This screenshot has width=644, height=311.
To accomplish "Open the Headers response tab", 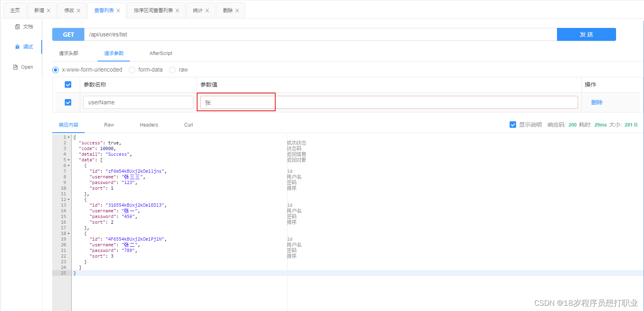I will 149,125.
